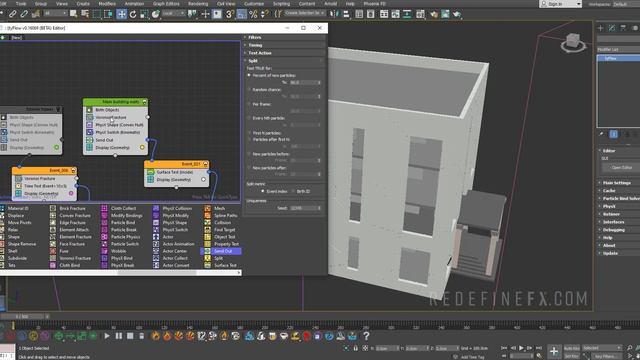The image size is (640, 360).
Task: Select the Particle Physics operator
Action: coord(125,237)
